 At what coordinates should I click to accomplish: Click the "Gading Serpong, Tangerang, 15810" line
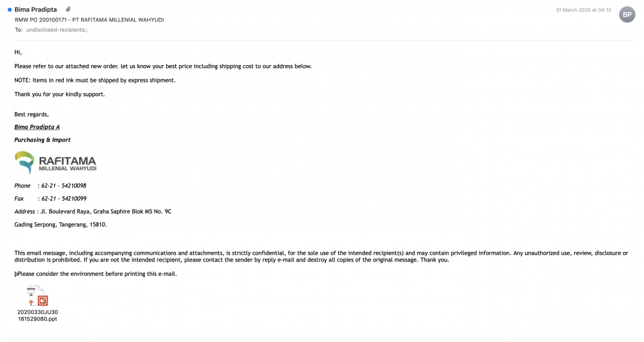[x=60, y=224]
